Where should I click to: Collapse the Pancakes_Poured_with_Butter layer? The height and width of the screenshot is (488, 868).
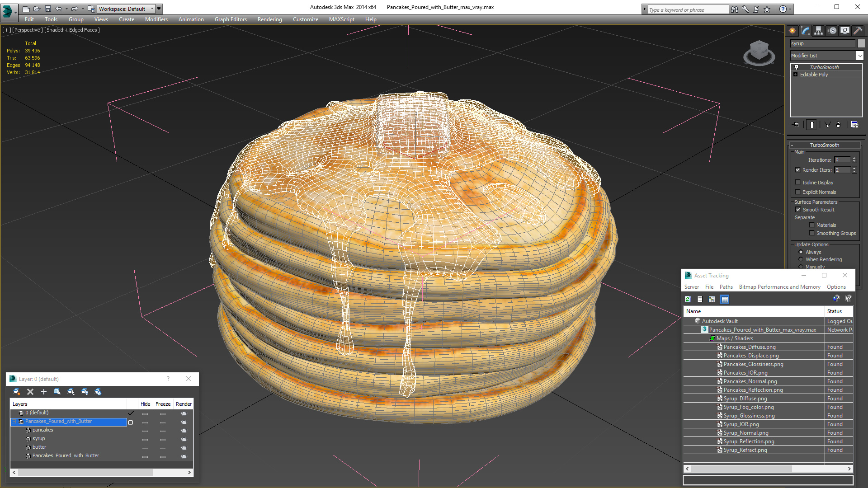pos(14,422)
